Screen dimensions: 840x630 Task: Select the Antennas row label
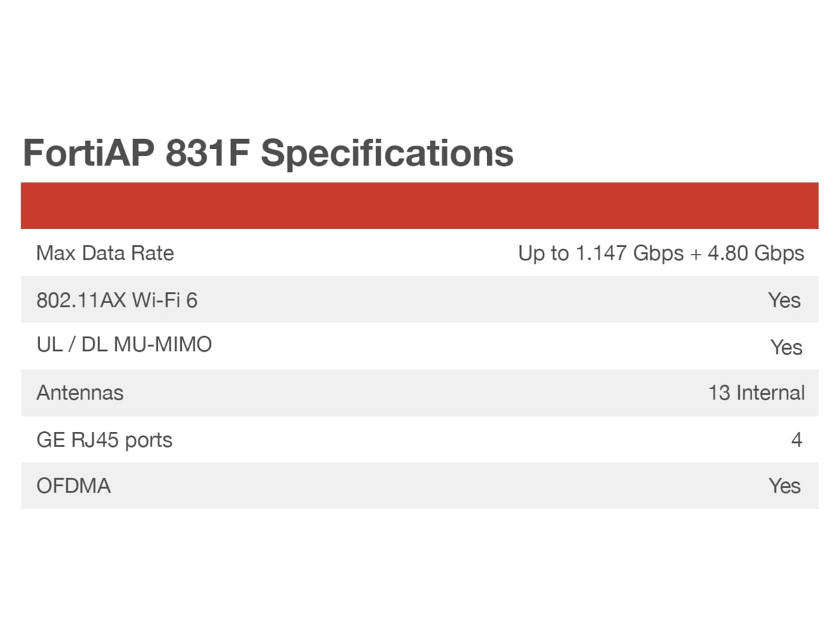[x=80, y=392]
